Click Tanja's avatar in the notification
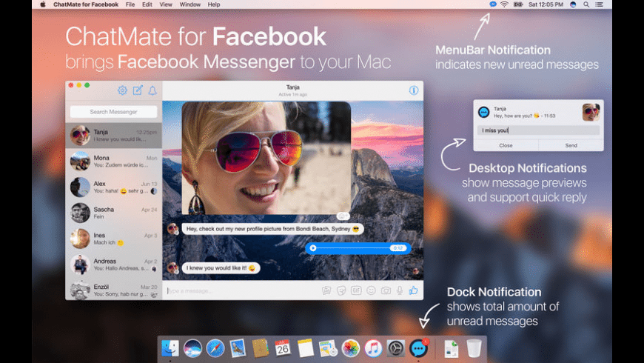 (x=591, y=112)
